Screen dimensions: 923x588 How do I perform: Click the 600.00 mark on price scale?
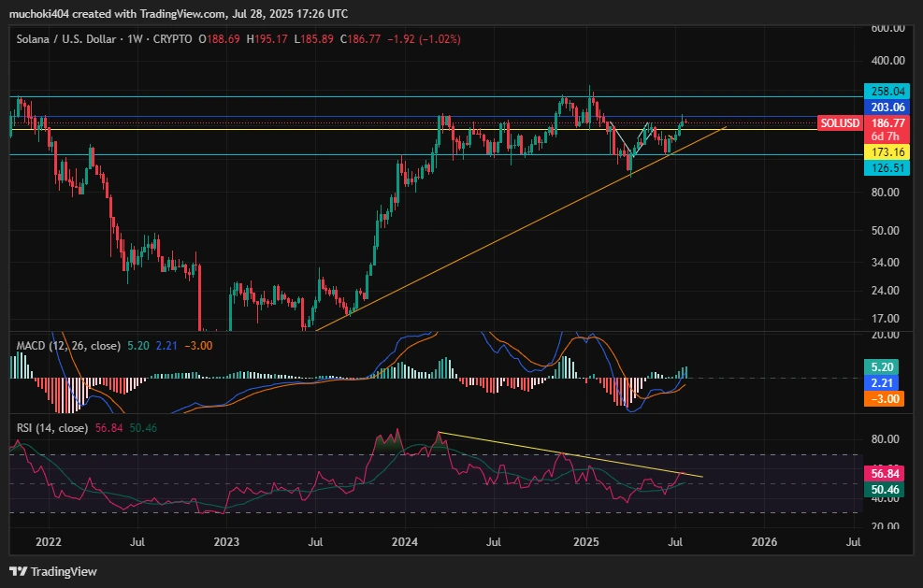(887, 28)
